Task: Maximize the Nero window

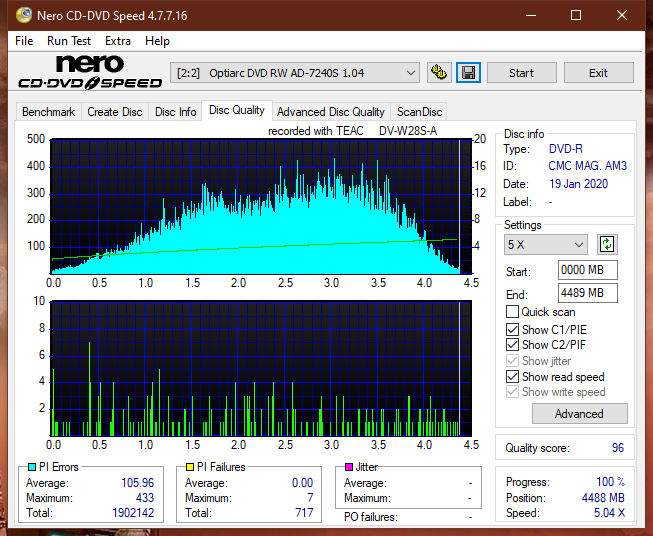Action: pos(576,15)
